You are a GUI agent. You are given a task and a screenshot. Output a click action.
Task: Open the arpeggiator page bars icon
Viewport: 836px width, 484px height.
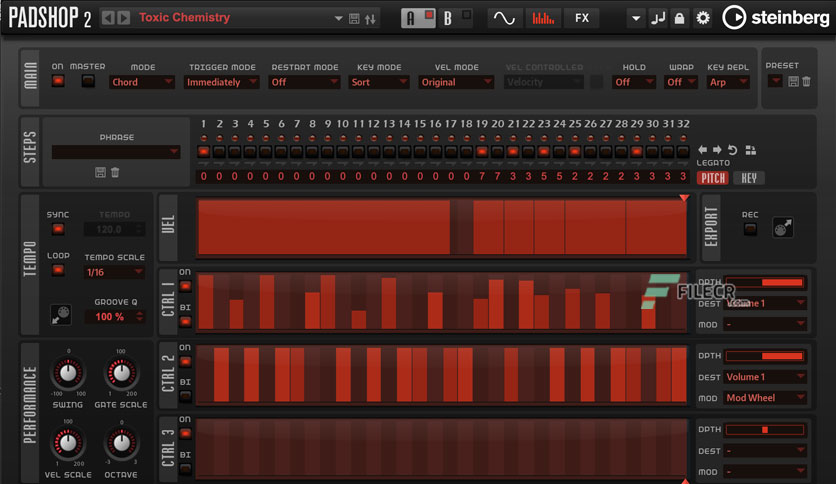click(543, 18)
